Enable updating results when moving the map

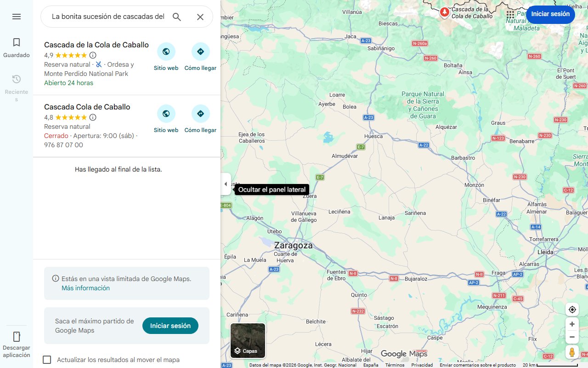tap(47, 360)
